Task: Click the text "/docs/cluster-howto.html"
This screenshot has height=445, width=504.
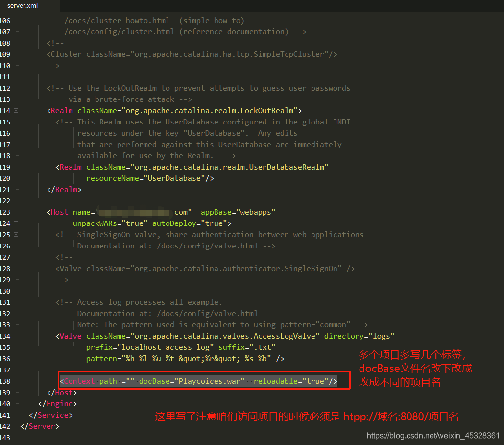Action: [x=117, y=21]
